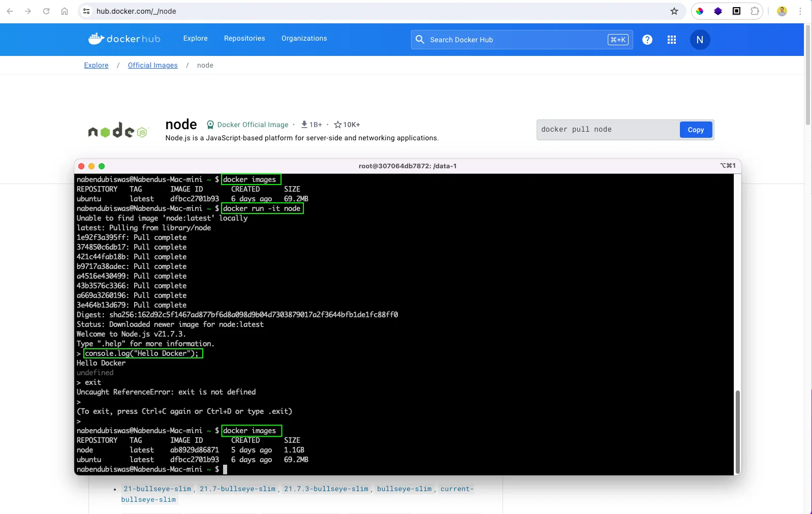812x514 pixels.
Task: Click the node image size 1.1GB
Action: pyautogui.click(x=294, y=450)
